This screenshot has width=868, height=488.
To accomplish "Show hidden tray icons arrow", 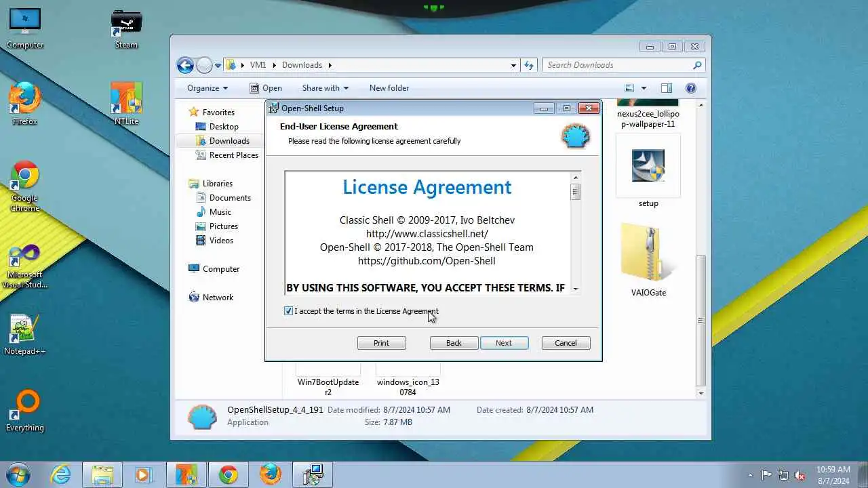I will [x=750, y=475].
